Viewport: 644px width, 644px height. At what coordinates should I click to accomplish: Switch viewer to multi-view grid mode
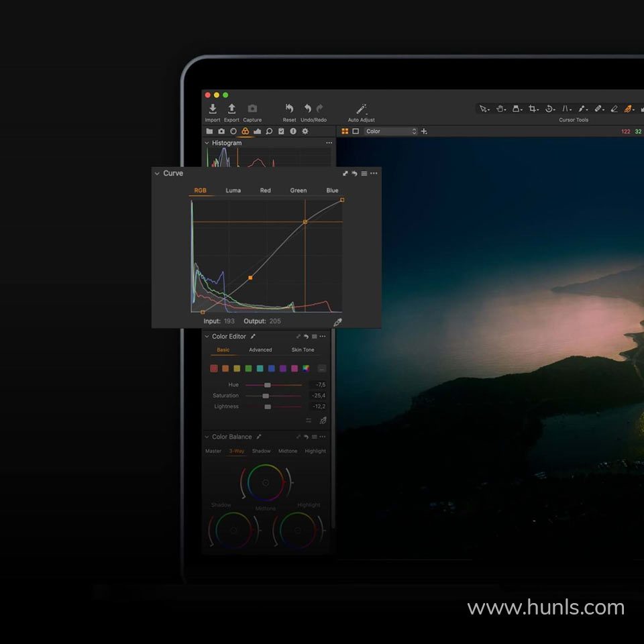[x=345, y=131]
